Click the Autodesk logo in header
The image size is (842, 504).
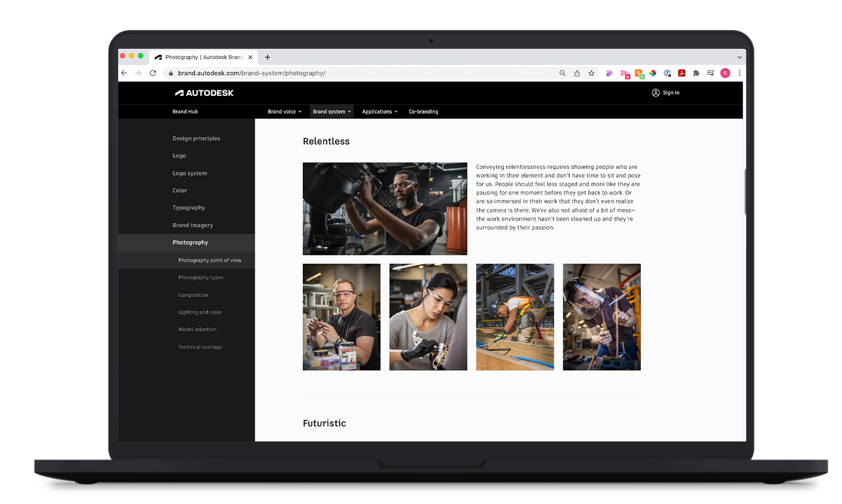pos(204,93)
